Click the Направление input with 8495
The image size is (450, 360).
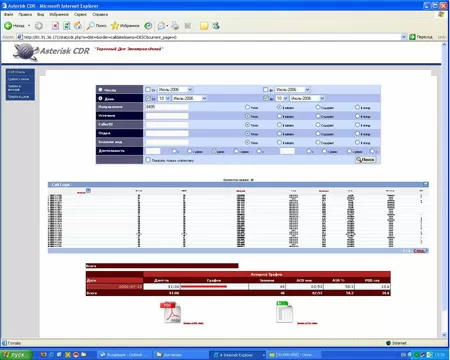[167, 107]
